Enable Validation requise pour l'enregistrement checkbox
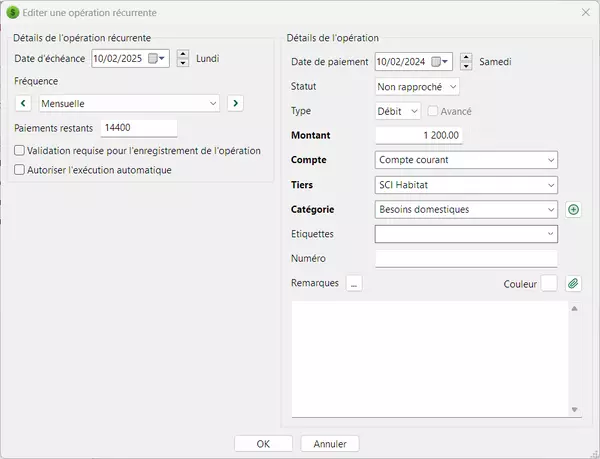Viewport: 600px width, 459px height. point(20,151)
